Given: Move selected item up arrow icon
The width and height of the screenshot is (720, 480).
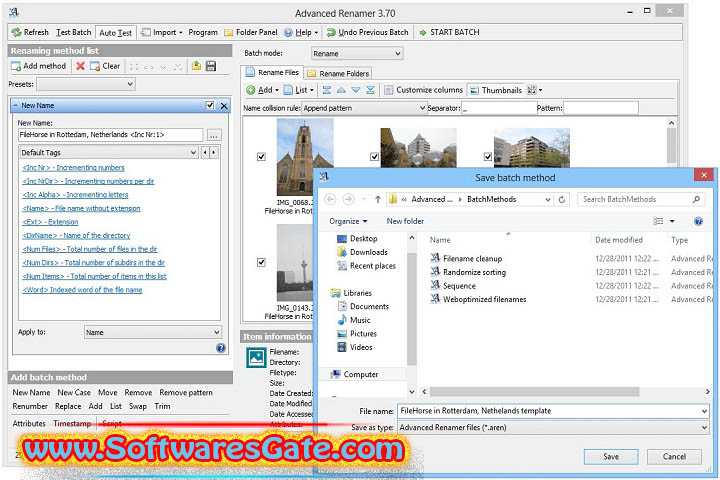Looking at the screenshot, I should pos(341,90).
